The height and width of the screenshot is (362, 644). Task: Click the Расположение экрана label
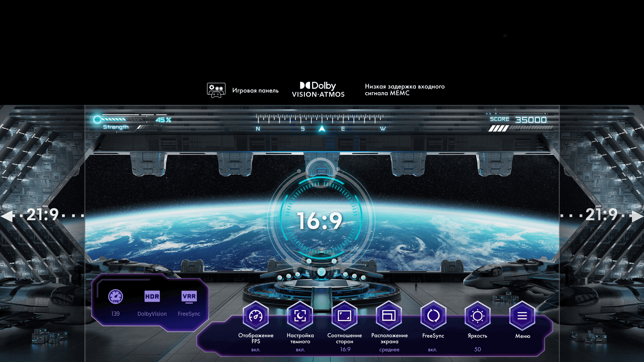click(389, 338)
